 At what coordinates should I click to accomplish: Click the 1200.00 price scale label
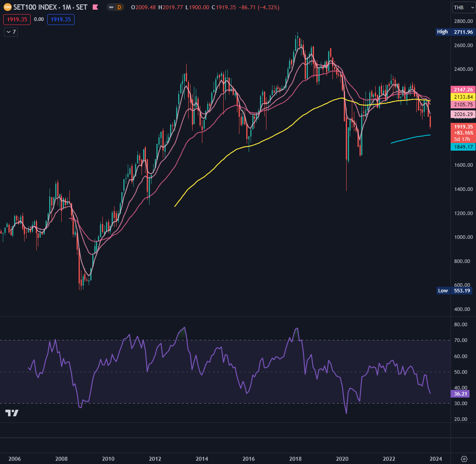(x=464, y=213)
